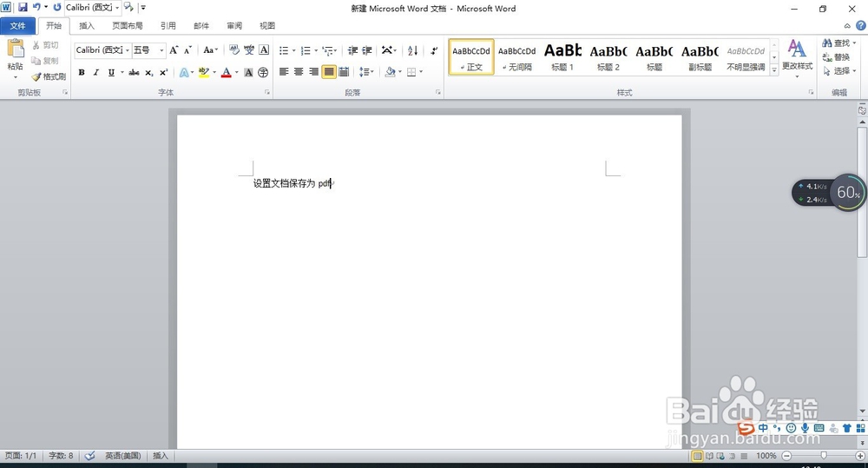Screen dimensions: 868x468
Task: Click the Clear Formatting icon
Action: coord(234,50)
